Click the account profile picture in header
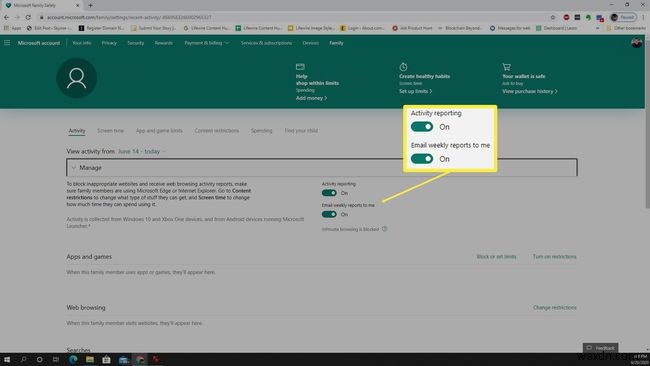 [x=636, y=43]
